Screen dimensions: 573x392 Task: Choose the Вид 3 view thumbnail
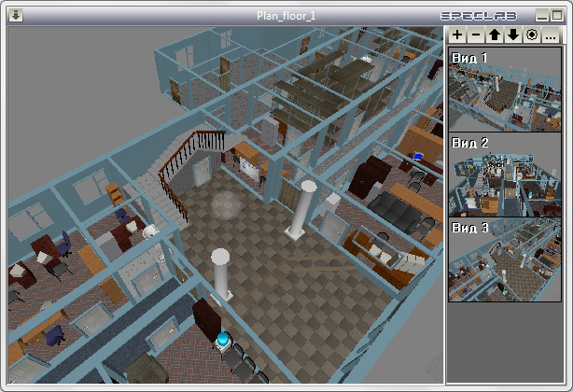505,259
